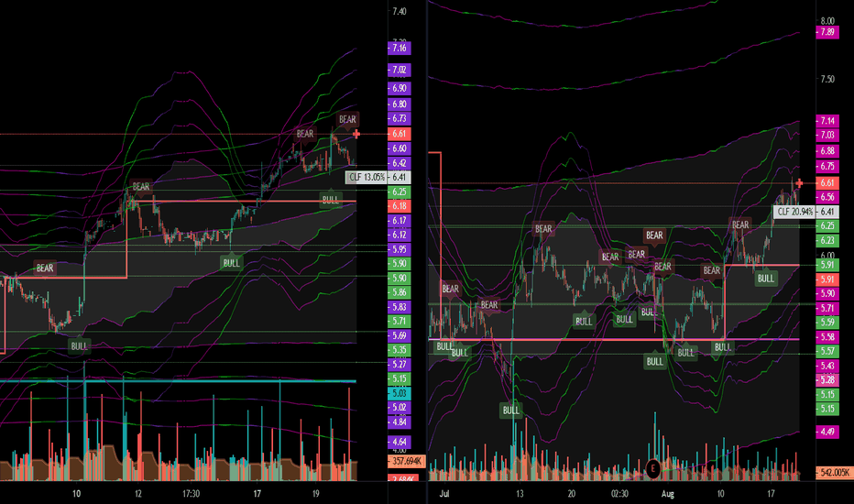Click the 542.005K volume label on right chart

[x=835, y=472]
